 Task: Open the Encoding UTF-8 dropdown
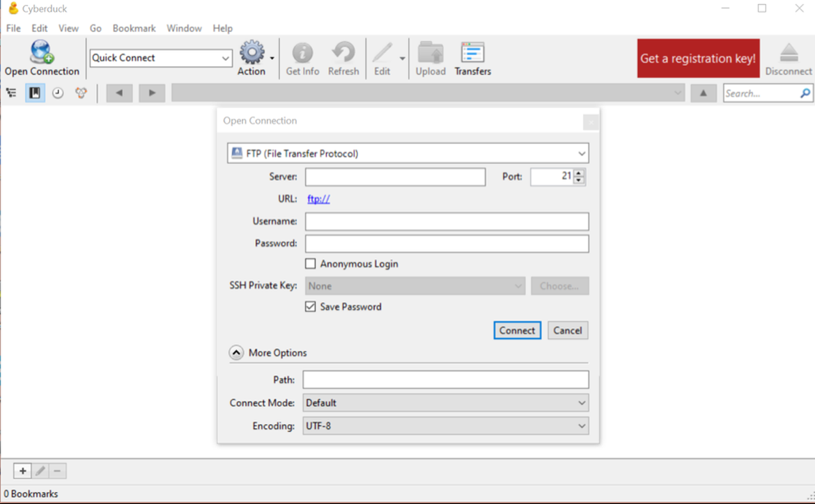446,426
